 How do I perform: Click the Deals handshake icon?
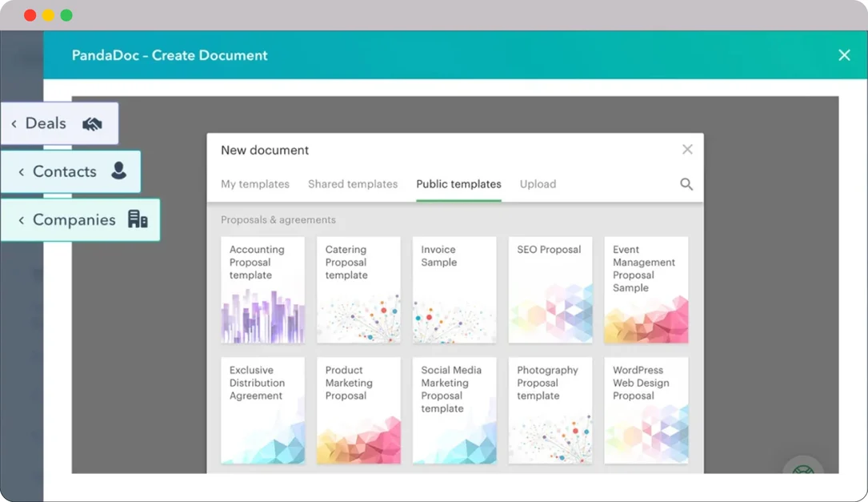[x=93, y=123]
